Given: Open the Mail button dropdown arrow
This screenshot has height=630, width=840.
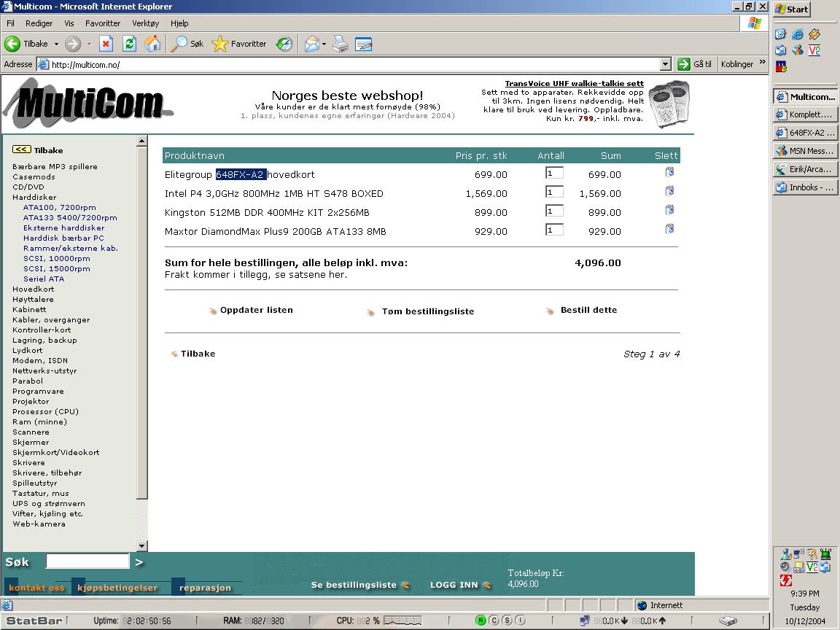Looking at the screenshot, I should (324, 44).
